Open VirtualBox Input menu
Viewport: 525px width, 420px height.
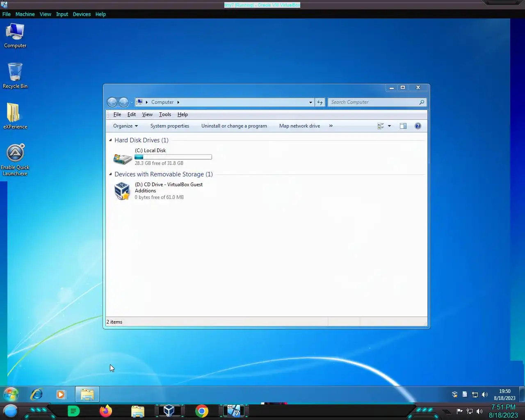tap(62, 14)
